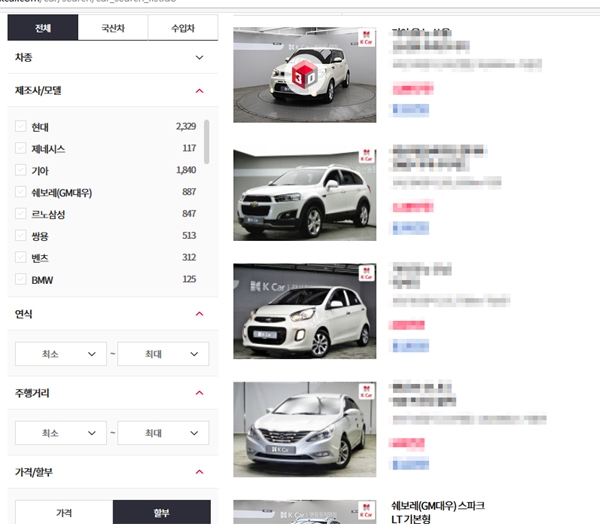This screenshot has width=600, height=524.
Task: Open the white Kia Morning thumbnail
Action: (x=305, y=311)
